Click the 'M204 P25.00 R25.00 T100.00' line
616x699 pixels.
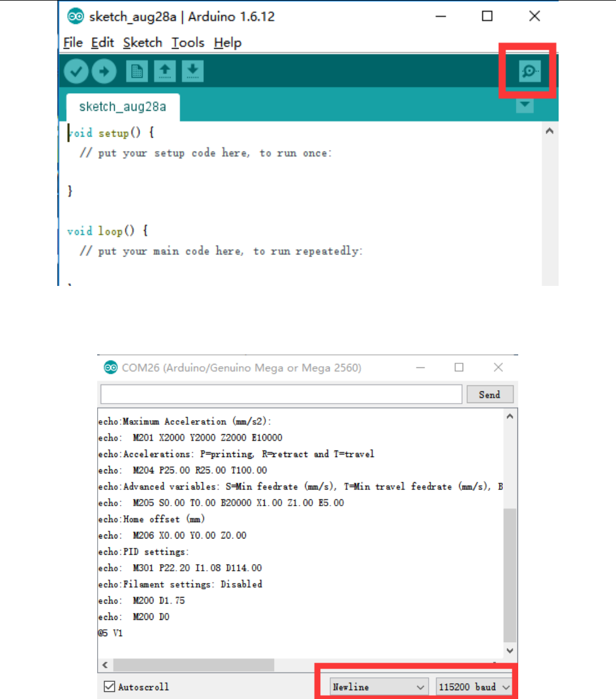[x=183, y=470]
